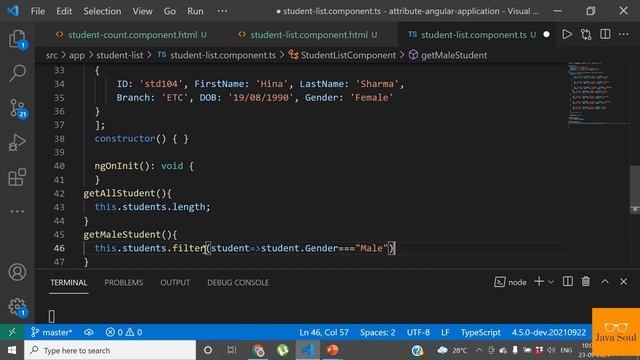Open Source Control view with 21 changes

(x=17, y=108)
